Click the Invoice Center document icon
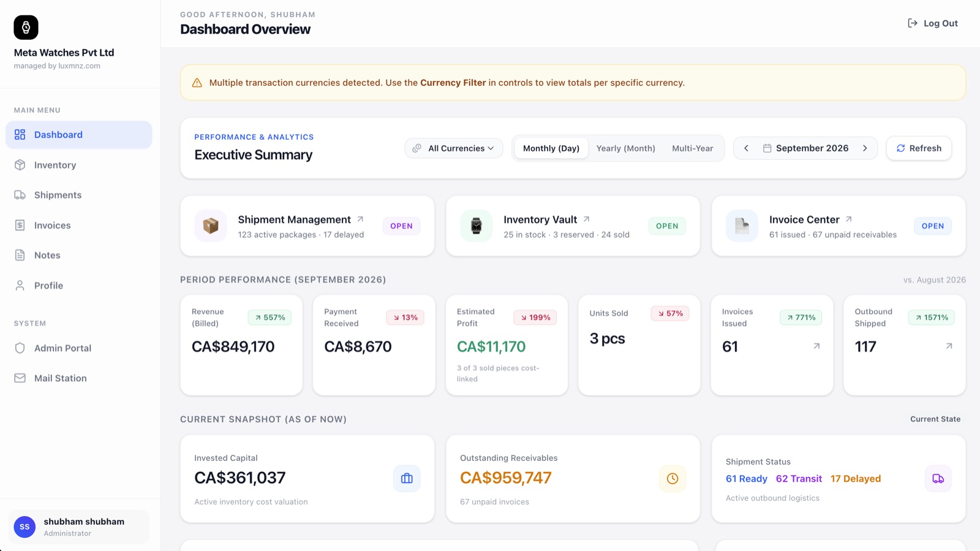The height and width of the screenshot is (551, 980). coord(742,226)
